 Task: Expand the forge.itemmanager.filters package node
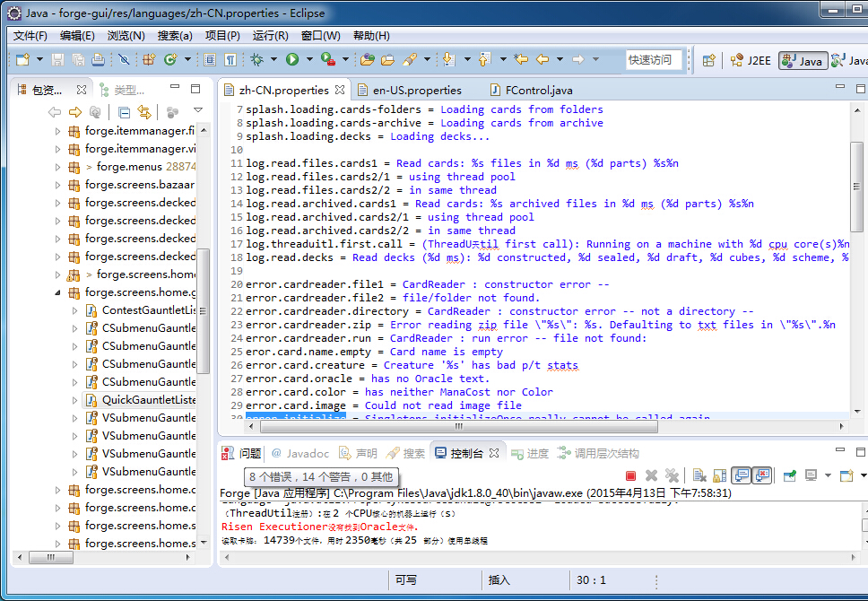[58, 131]
